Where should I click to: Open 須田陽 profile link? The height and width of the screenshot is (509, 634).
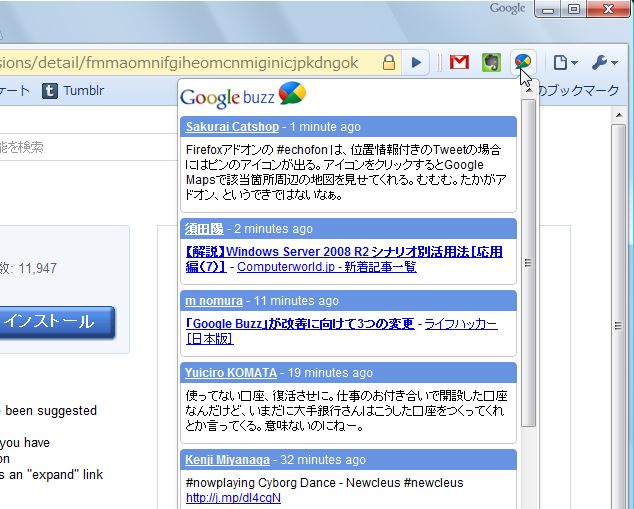(204, 229)
